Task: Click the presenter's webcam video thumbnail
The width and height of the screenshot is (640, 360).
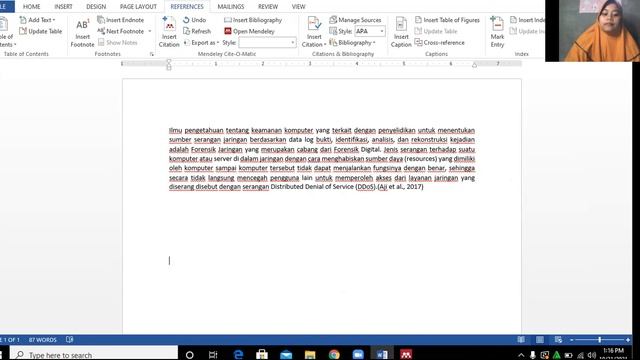Action: (x=593, y=31)
